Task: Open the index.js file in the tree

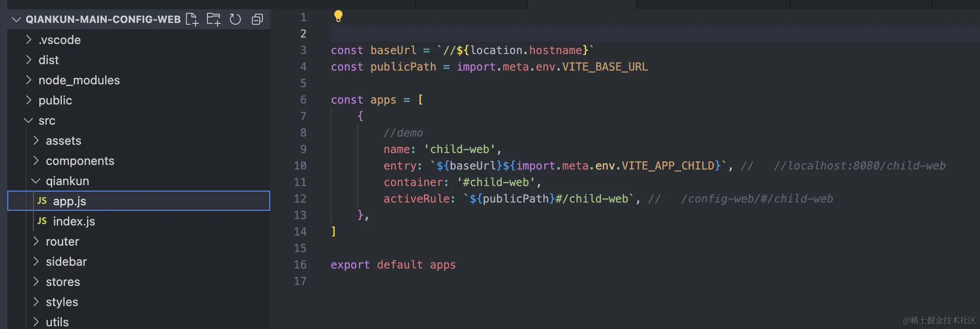Action: 139,221
